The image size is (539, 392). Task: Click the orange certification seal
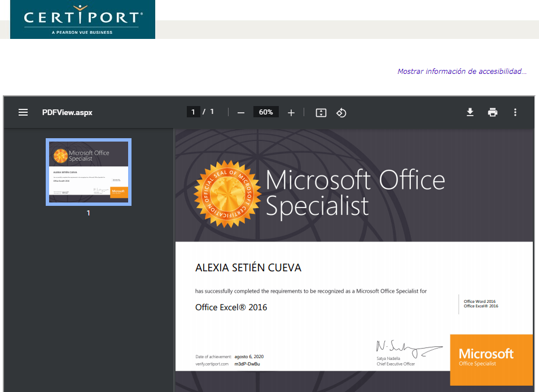[x=227, y=194]
